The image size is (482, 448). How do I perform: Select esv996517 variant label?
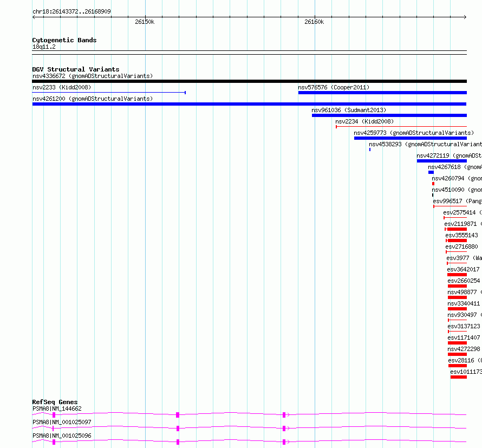458,201
